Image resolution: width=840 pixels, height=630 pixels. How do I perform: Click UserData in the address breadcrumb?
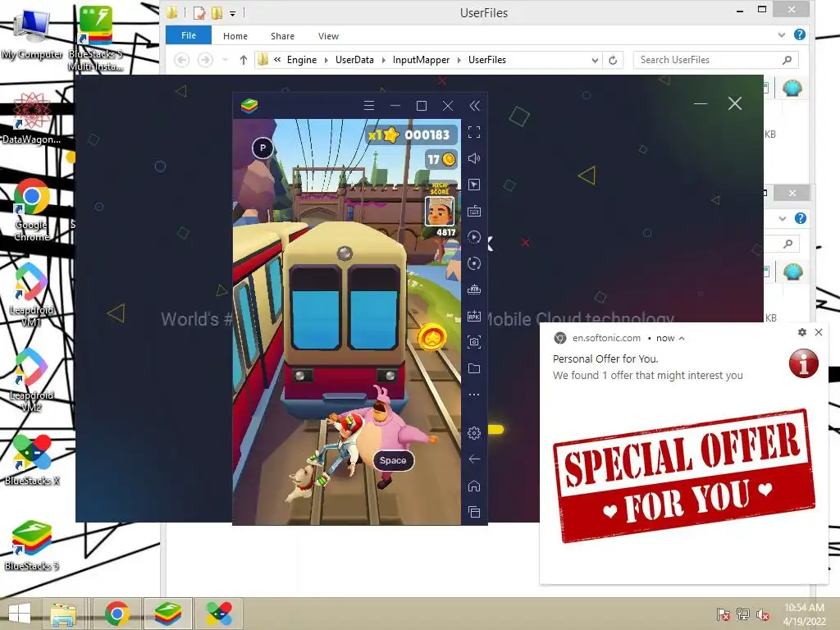(354, 60)
